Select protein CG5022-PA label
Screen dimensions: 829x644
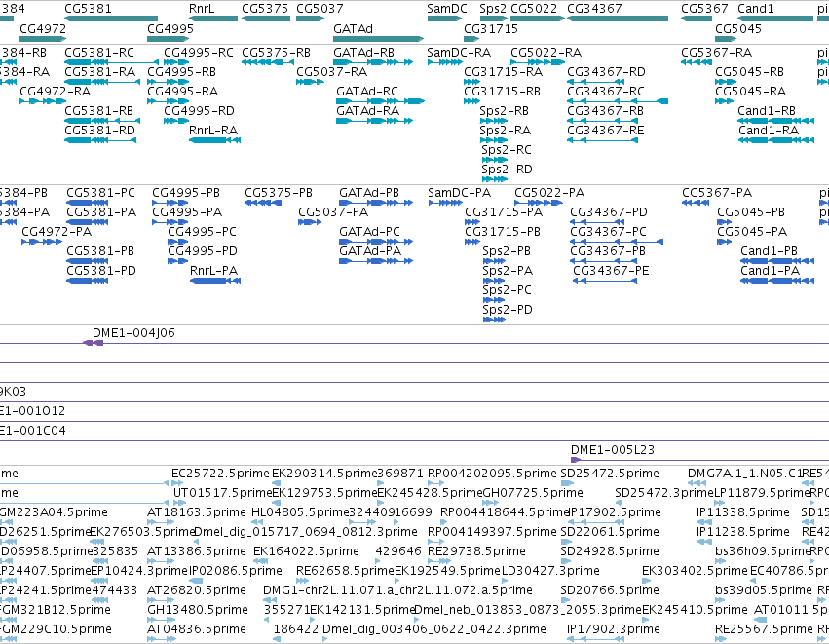pos(549,193)
